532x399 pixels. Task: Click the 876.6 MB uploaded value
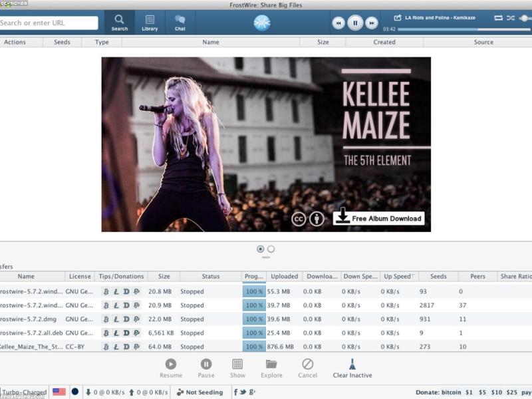280,346
